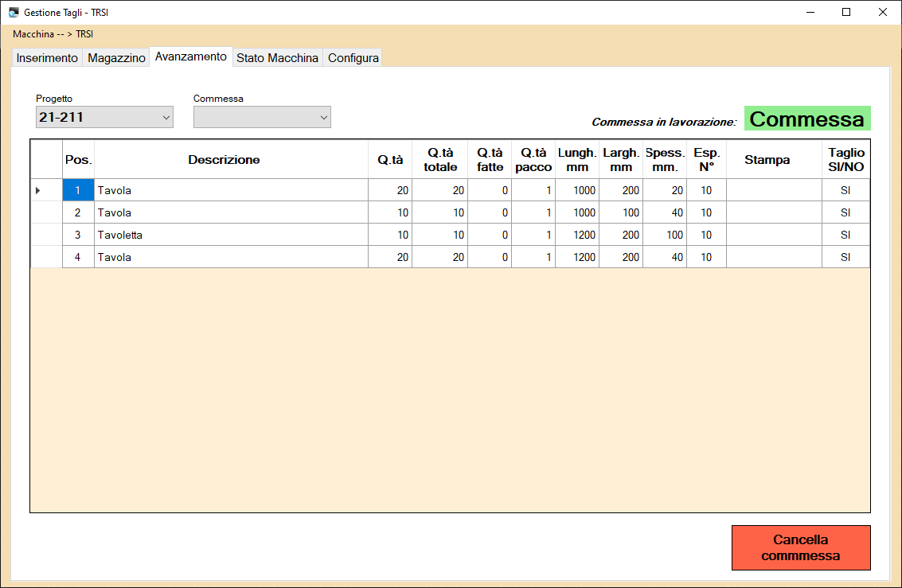Image resolution: width=902 pixels, height=588 pixels.
Task: Click the Gestione Tagli app icon
Action: (x=13, y=13)
